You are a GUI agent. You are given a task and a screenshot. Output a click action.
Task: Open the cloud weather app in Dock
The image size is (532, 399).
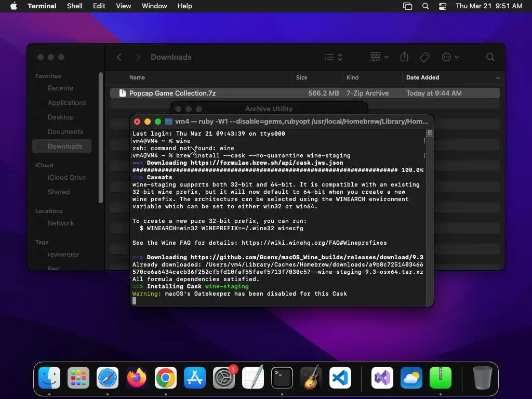point(411,378)
